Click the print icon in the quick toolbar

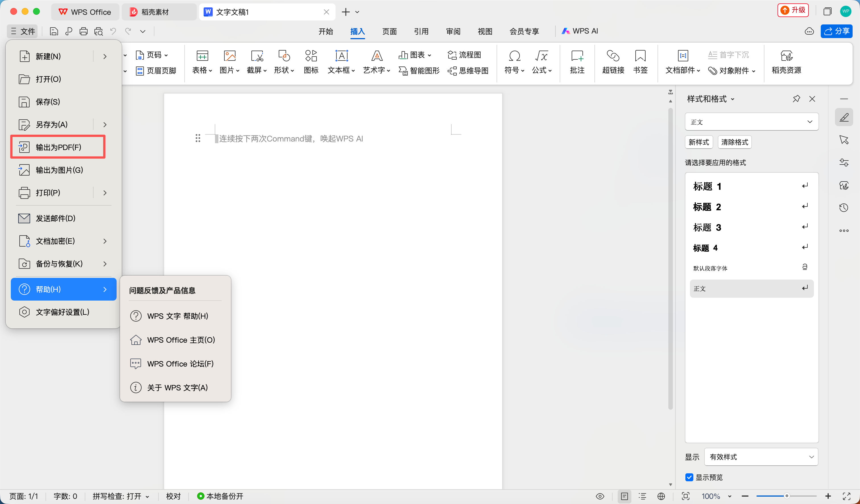(84, 31)
